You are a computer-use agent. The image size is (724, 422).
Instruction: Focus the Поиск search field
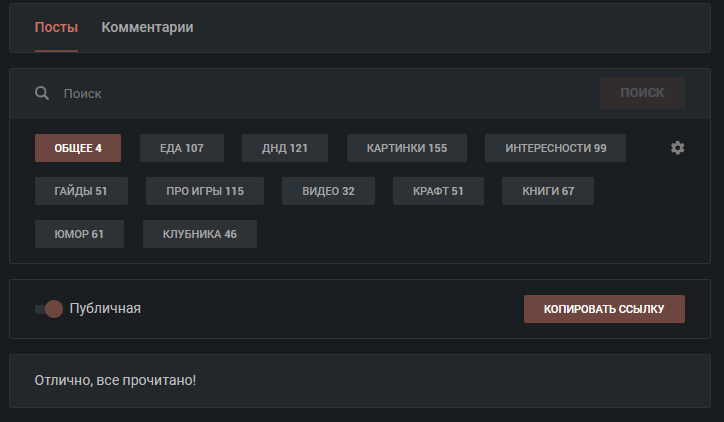coord(320,93)
